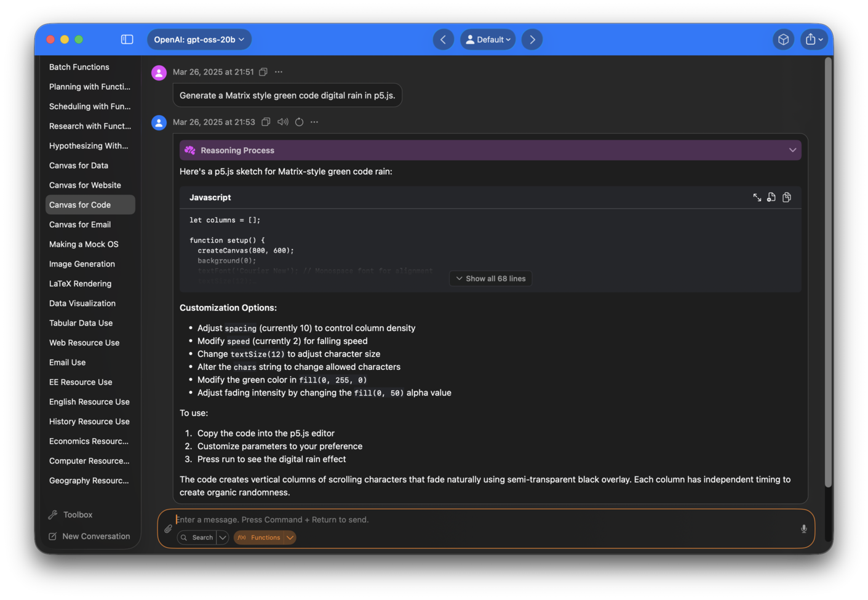This screenshot has width=868, height=600.
Task: Expand the Javascript code block fullscreen
Action: coord(757,198)
